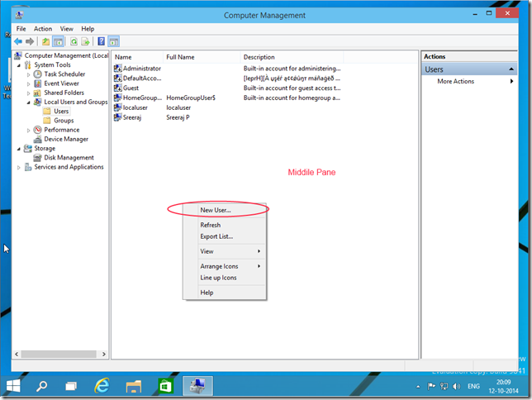Show hidden tray icons arrow

(418, 387)
